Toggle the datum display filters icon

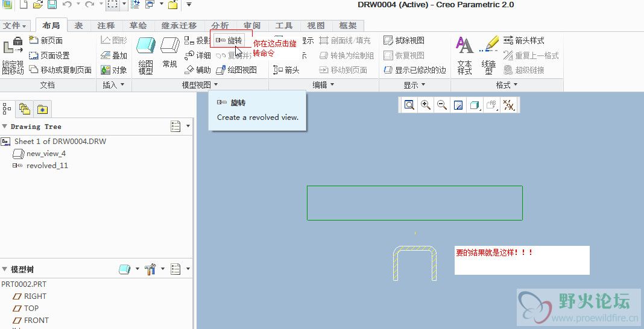510,105
